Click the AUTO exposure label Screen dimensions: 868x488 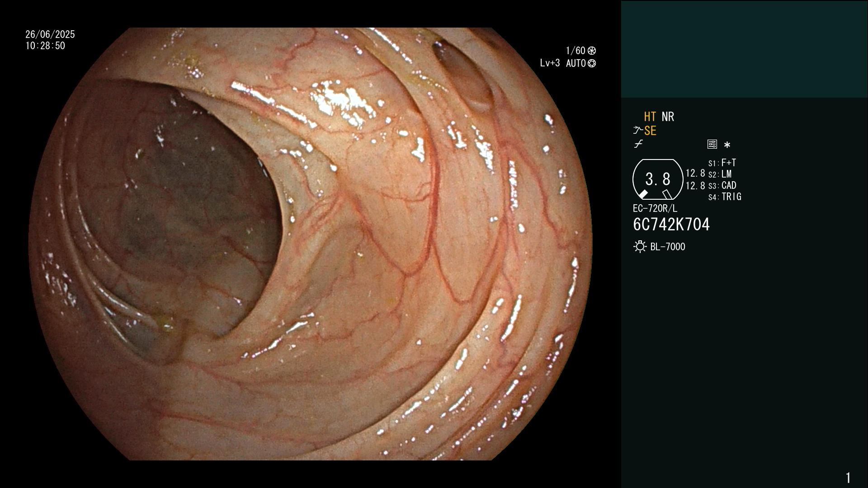576,63
